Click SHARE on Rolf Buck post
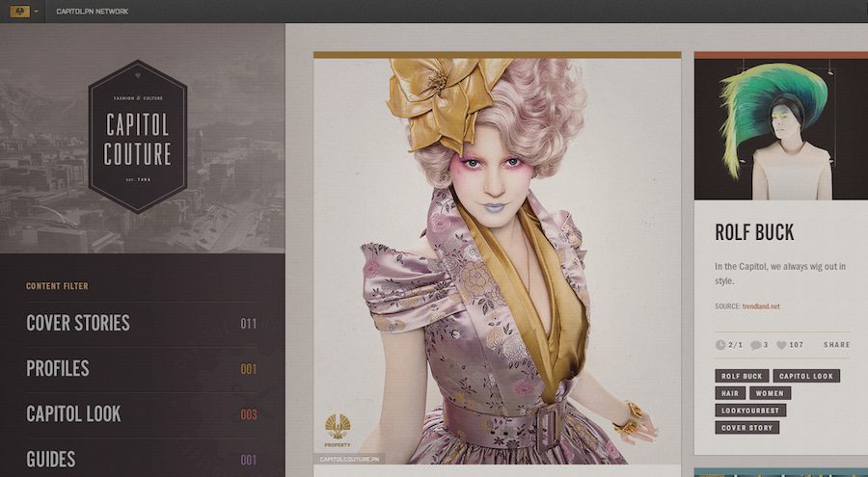 [836, 345]
